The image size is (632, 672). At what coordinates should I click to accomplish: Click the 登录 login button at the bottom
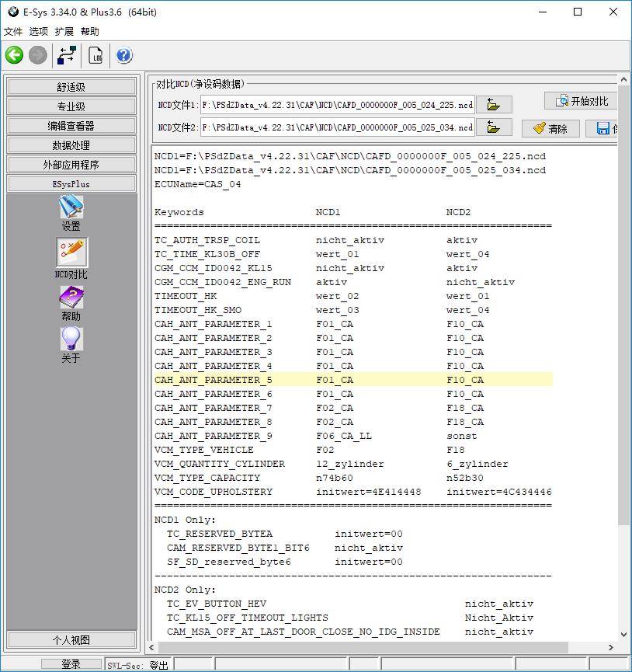point(70,664)
